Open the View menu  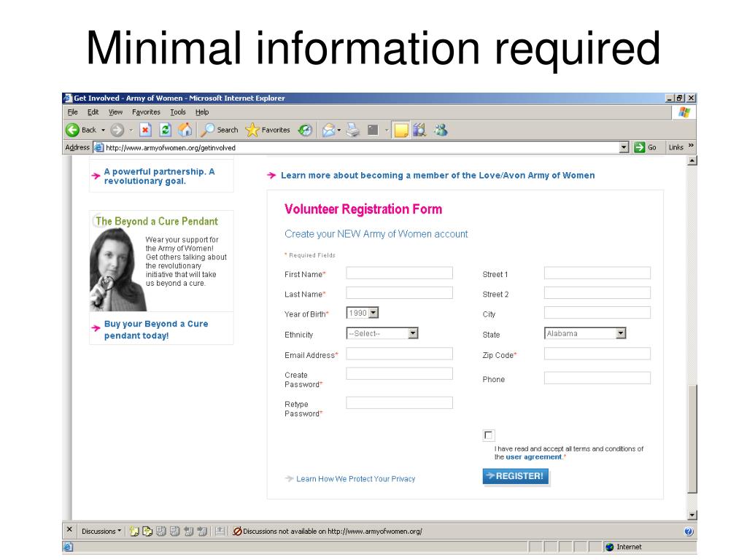click(x=115, y=112)
